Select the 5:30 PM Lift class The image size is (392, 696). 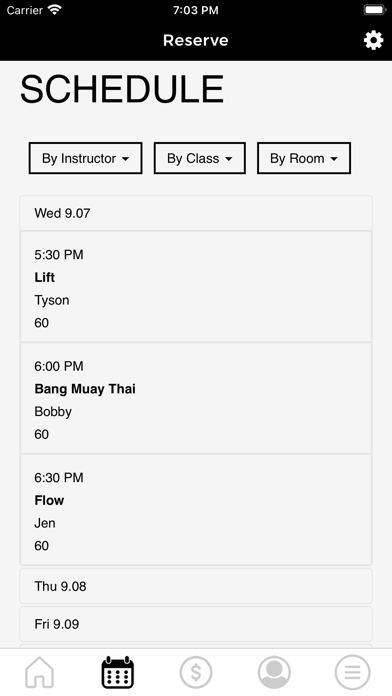[196, 287]
